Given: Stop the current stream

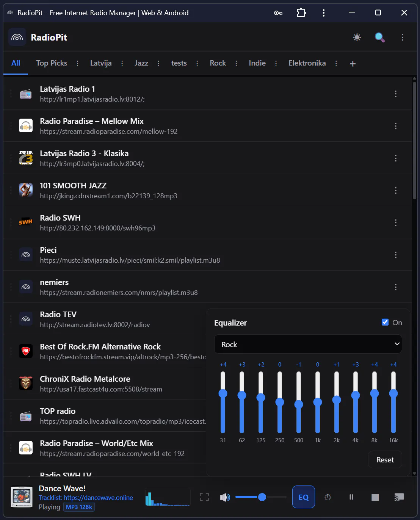Looking at the screenshot, I should pyautogui.click(x=375, y=497).
